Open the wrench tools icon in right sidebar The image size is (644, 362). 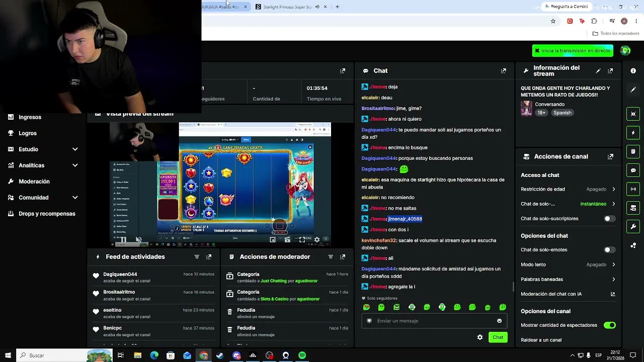coord(633,227)
